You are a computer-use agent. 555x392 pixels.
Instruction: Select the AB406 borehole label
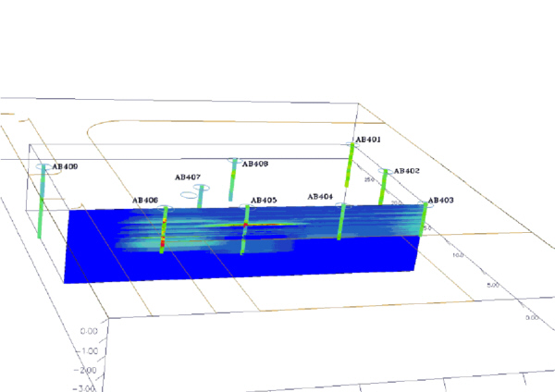(x=145, y=200)
